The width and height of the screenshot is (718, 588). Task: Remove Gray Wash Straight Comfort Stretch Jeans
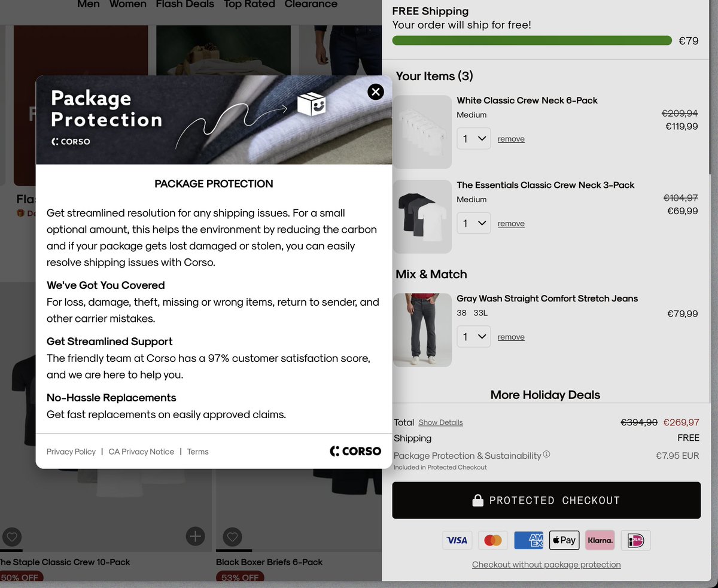point(511,337)
